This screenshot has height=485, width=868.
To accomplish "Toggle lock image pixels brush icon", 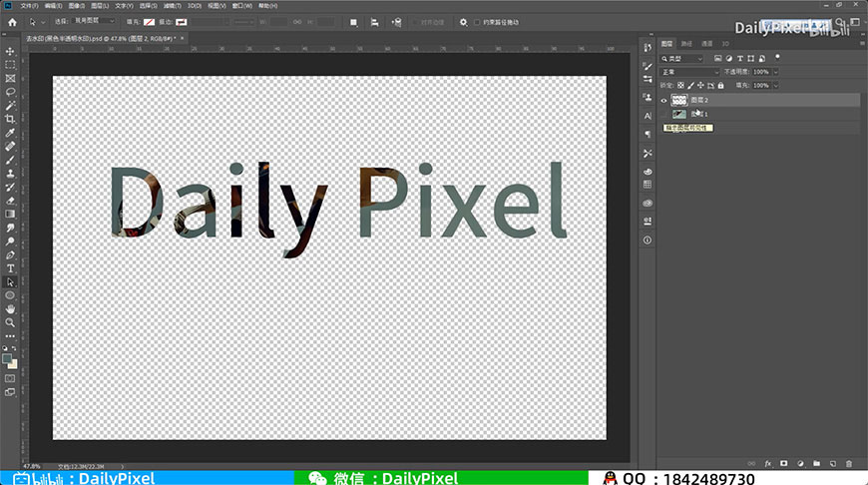I will [690, 85].
